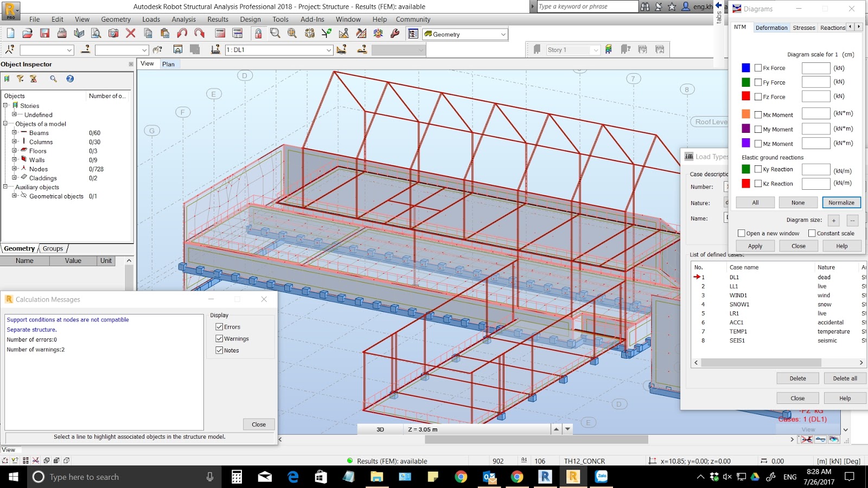Click the colorful stories icon beside Story 1

(609, 49)
